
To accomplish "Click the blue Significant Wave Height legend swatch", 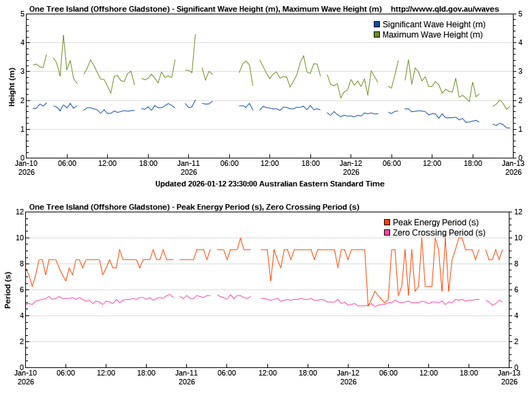I will 376,25.
